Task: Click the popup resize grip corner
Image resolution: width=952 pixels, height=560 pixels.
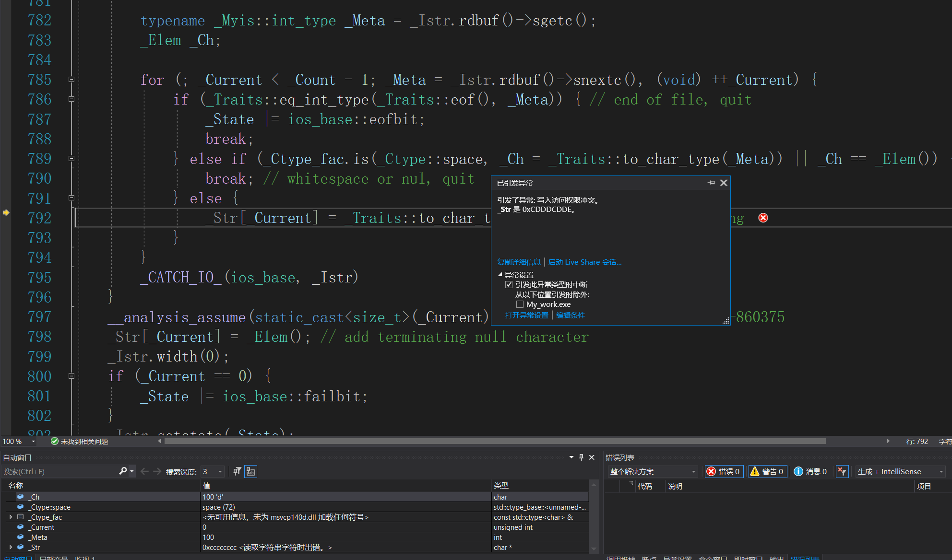Action: click(x=726, y=321)
